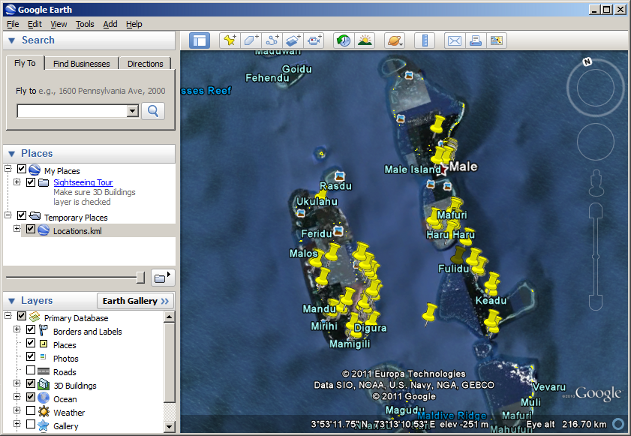This screenshot has width=631, height=436.
Task: Click the Google Earth title bar logo
Action: [10, 9]
